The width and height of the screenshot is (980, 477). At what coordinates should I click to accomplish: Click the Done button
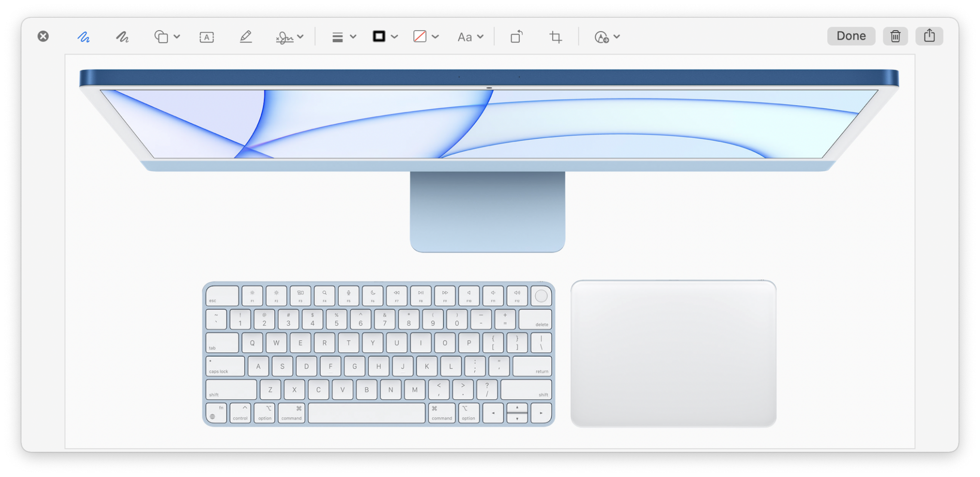[x=851, y=36]
